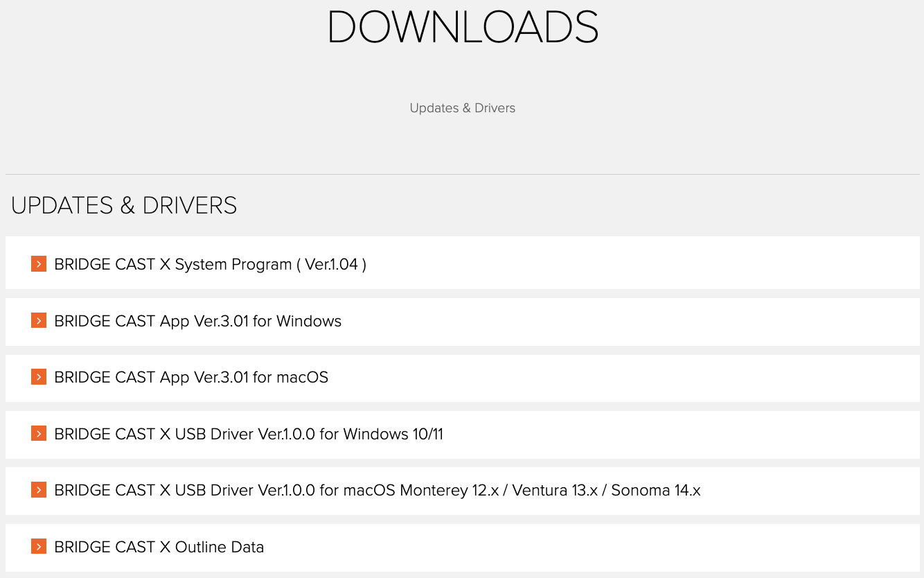Click the gray Updates & Drivers subtitle
Image resolution: width=924 pixels, height=578 pixels.
tap(462, 108)
